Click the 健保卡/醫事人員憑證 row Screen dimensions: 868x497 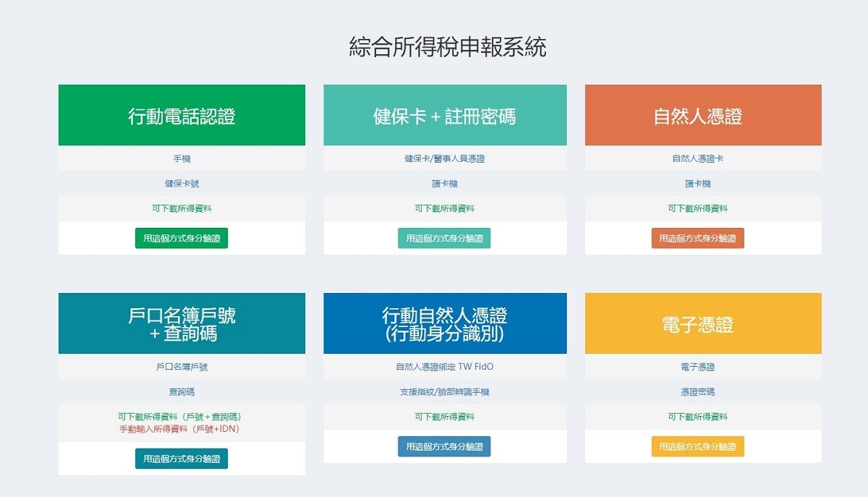445,158
